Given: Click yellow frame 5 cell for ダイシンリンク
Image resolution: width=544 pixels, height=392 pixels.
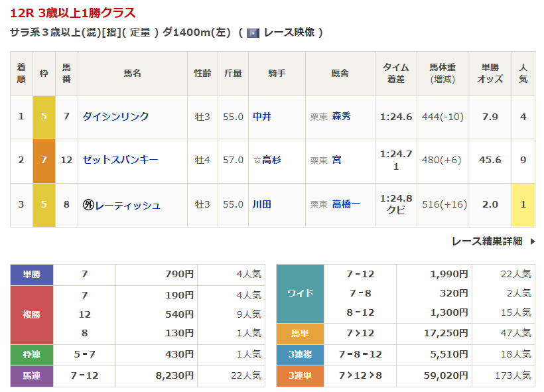Looking at the screenshot, I should pyautogui.click(x=44, y=117).
